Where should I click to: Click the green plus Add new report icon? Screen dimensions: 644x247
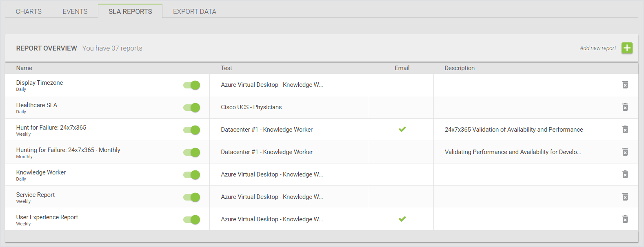coord(627,48)
